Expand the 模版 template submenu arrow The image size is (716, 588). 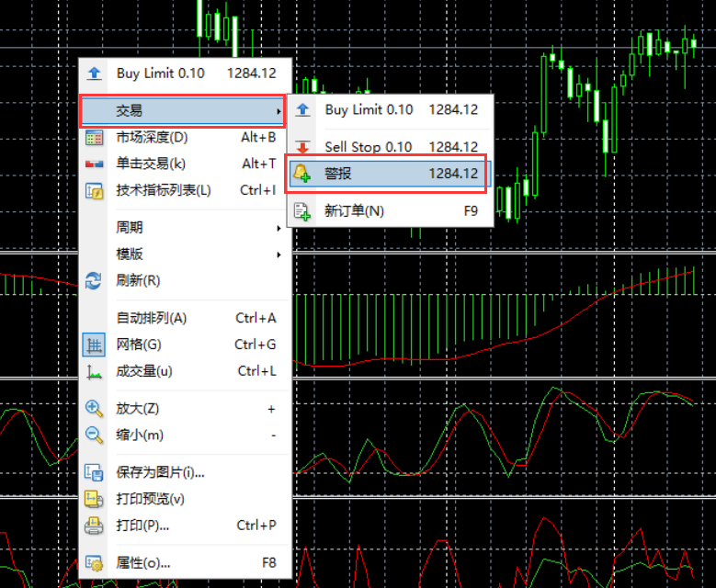(278, 254)
